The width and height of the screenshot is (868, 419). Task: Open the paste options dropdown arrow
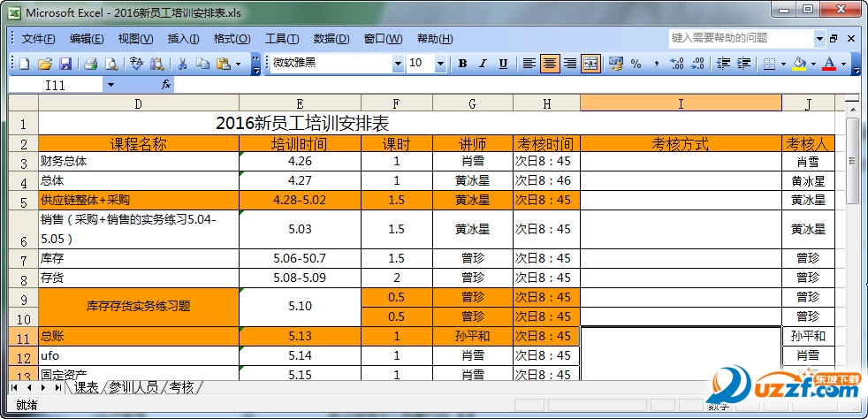[238, 64]
